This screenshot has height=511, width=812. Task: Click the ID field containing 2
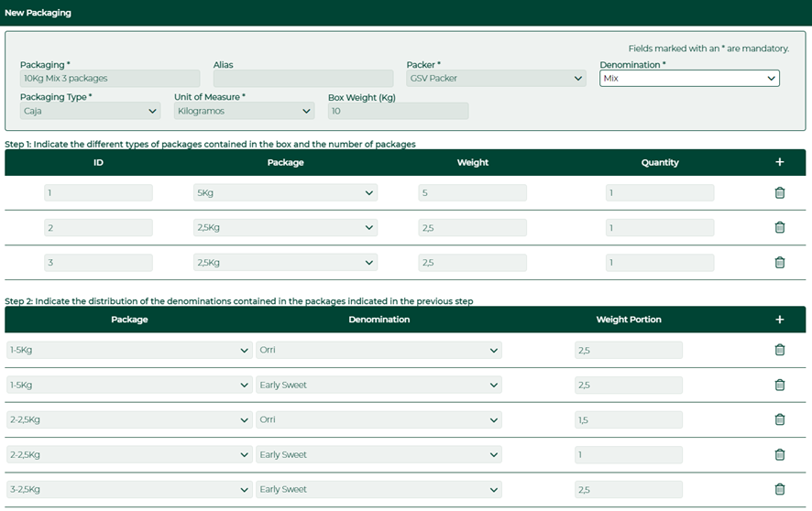point(98,228)
